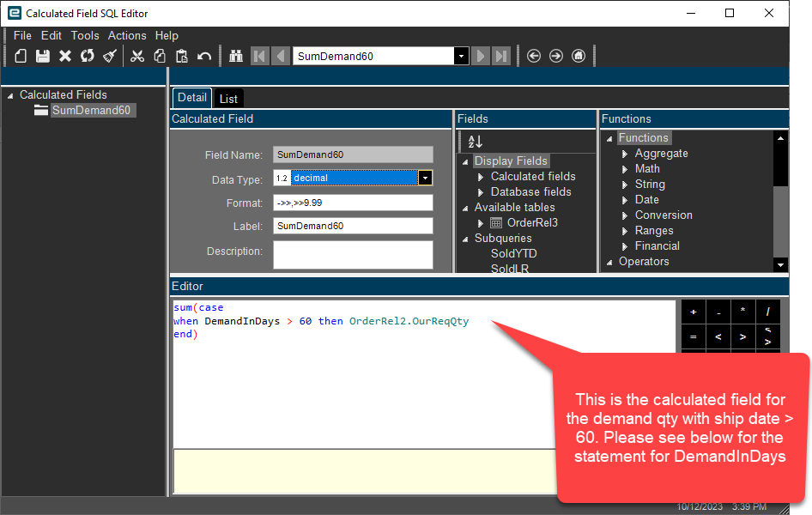The width and height of the screenshot is (812, 515).
Task: Click the Forward circled arrow icon
Action: (x=556, y=56)
